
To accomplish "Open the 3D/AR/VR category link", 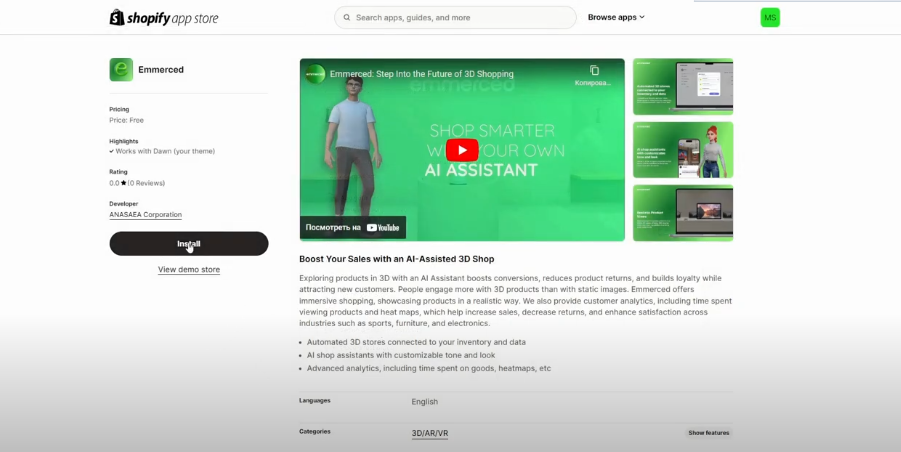I will [x=430, y=434].
